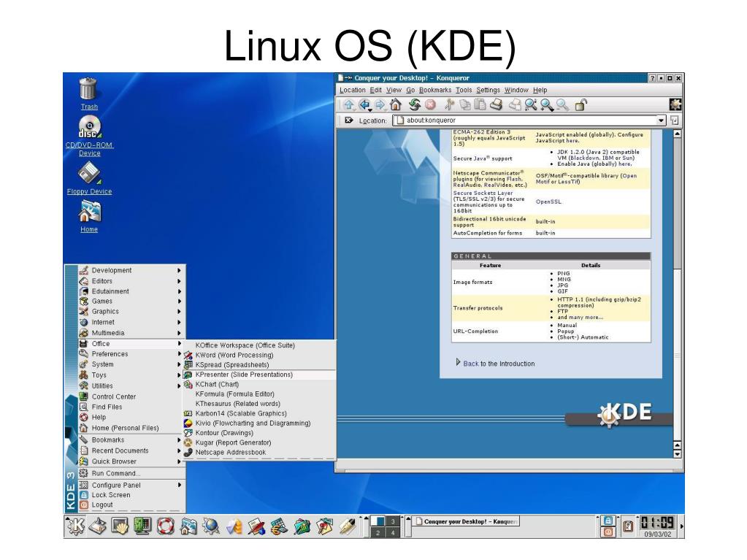This screenshot has height=560, width=747.
Task: Go back with Konqueror's Back arrow
Action: [364, 104]
